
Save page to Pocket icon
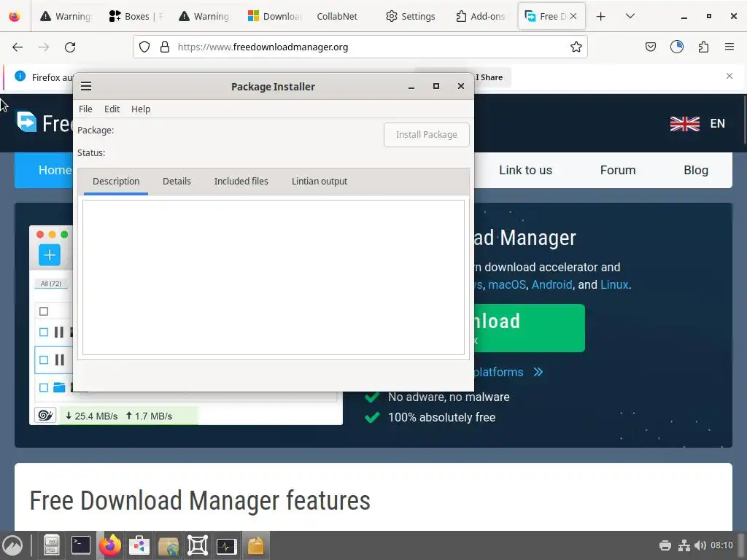tap(650, 47)
